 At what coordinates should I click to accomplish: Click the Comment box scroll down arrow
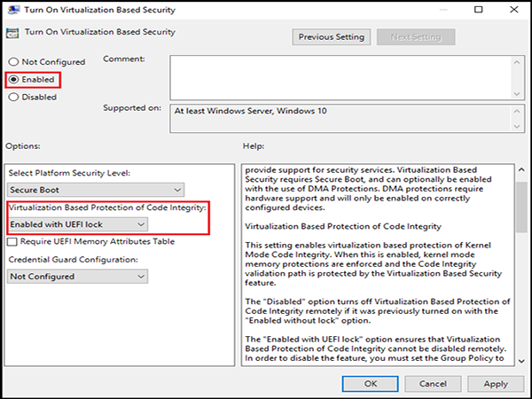click(x=517, y=94)
